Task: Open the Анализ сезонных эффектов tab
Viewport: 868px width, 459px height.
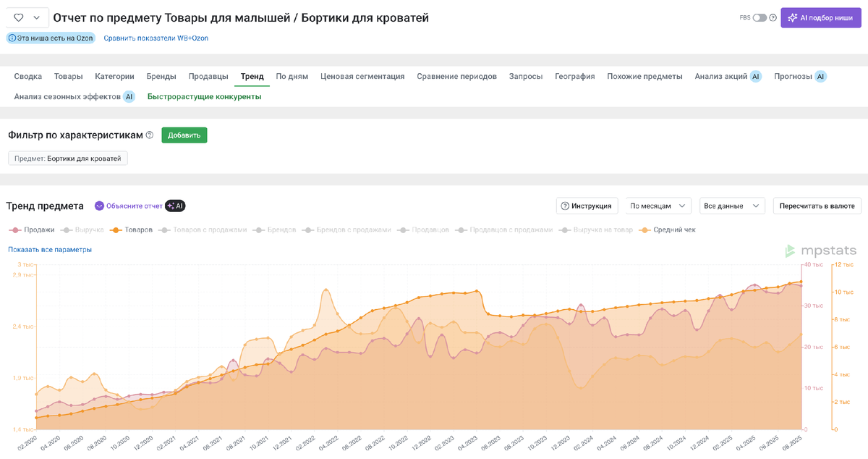Action: point(67,96)
